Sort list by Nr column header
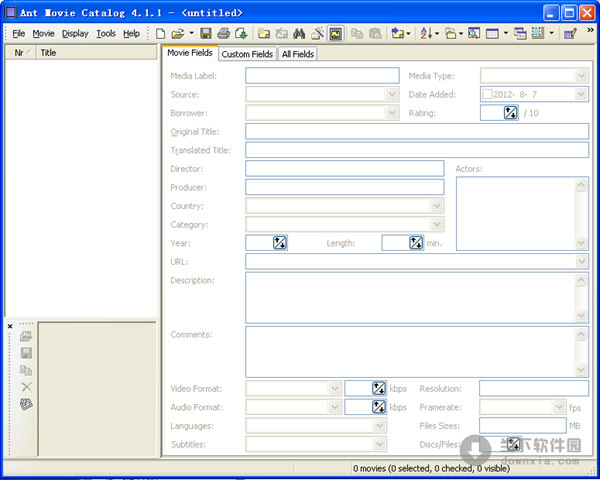The height and width of the screenshot is (480, 600). pyautogui.click(x=20, y=53)
